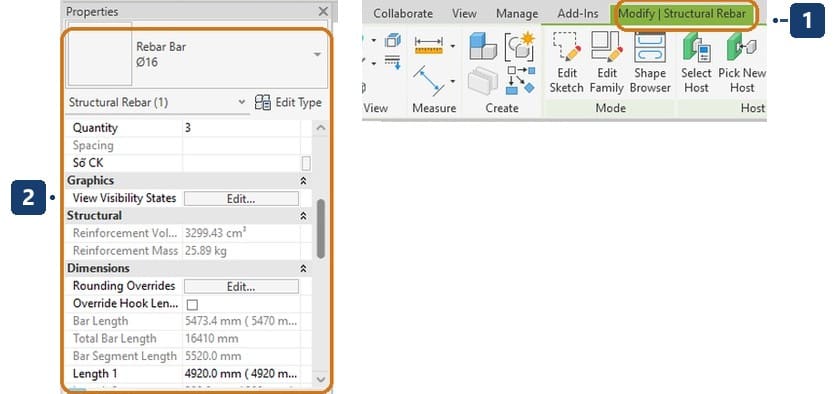Select the Reinforcement Volume value 3299.43 cm³

pos(241,233)
